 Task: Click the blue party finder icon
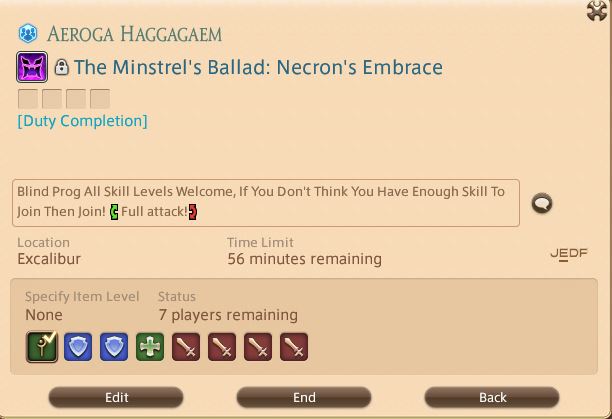28,33
